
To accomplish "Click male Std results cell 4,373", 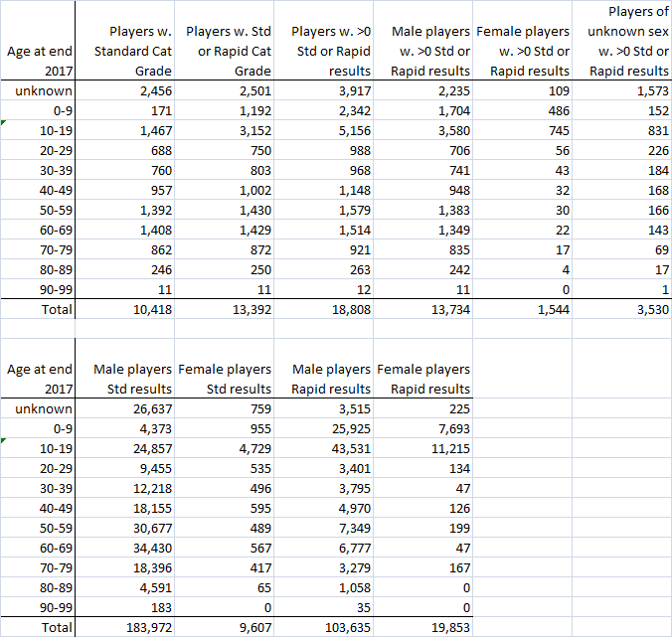I will tap(124, 428).
